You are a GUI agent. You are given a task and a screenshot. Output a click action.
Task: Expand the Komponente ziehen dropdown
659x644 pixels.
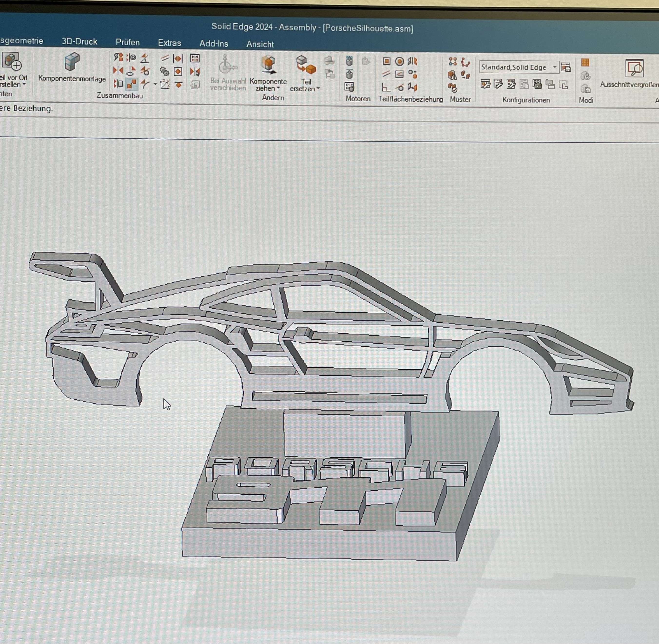point(278,88)
